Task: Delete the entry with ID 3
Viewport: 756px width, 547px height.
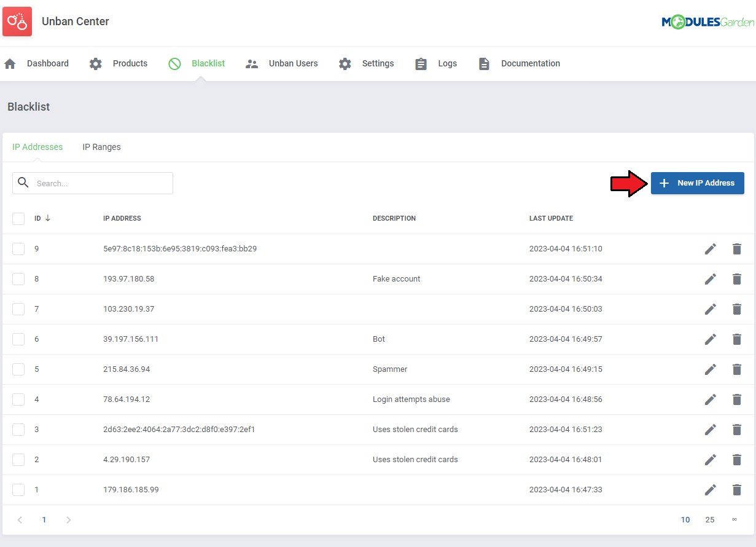Action: pyautogui.click(x=737, y=430)
